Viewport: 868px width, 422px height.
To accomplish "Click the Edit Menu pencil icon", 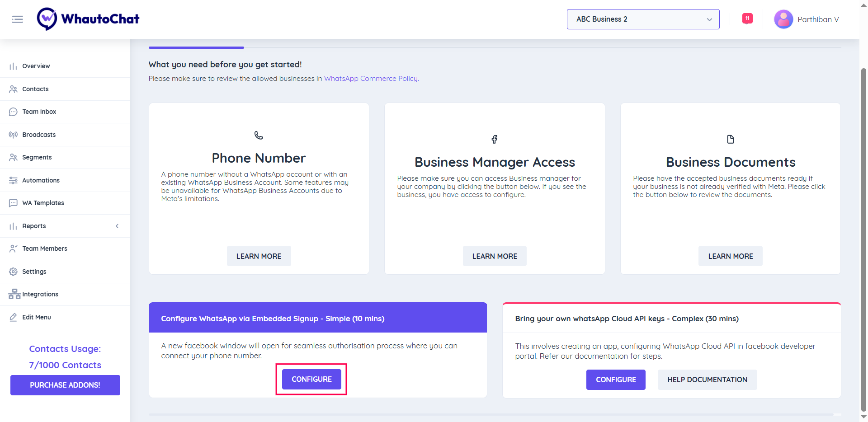I will [x=13, y=317].
